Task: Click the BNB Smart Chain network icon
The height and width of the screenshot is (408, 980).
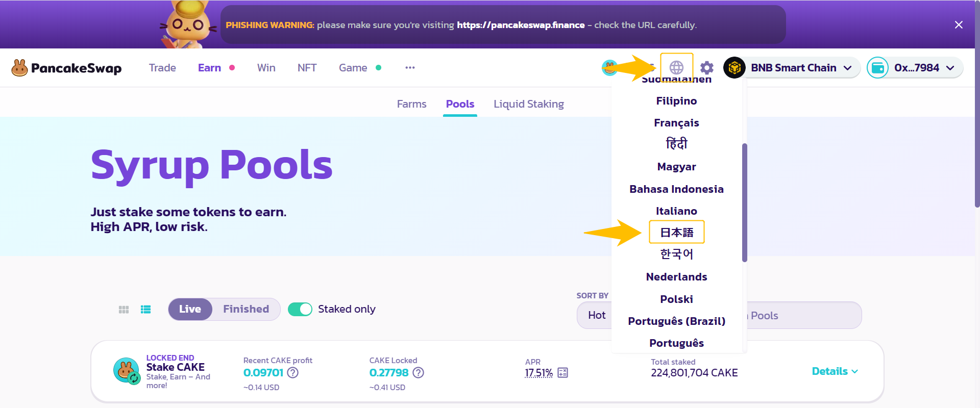Action: 734,68
